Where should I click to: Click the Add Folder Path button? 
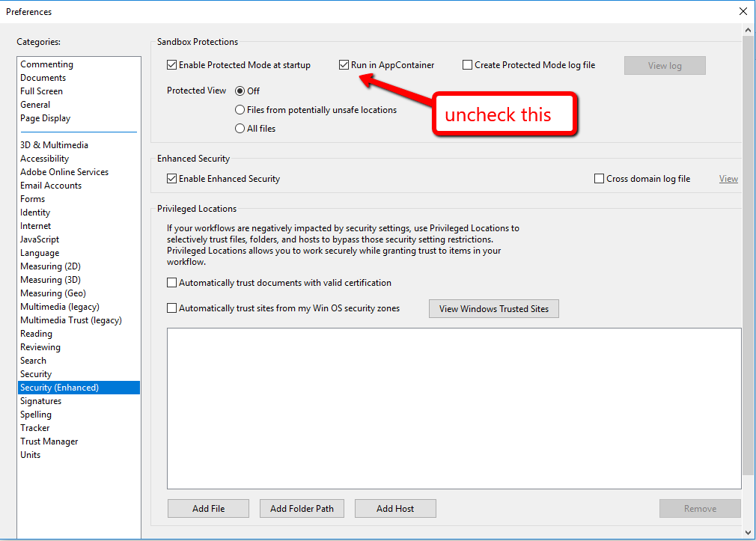tap(302, 508)
